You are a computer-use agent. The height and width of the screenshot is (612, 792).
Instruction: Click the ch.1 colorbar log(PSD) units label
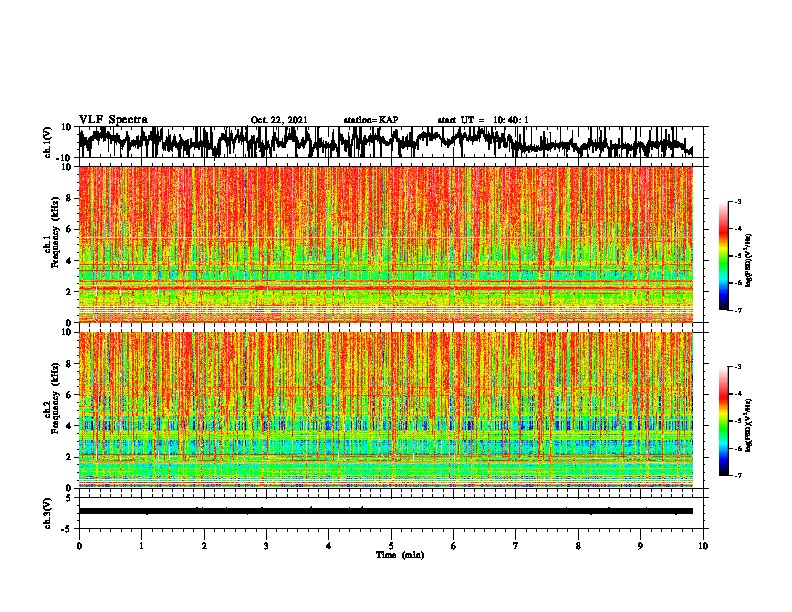749,261
